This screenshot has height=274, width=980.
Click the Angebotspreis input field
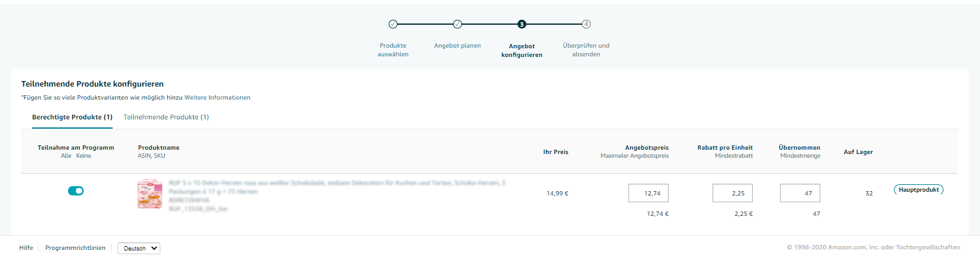tap(648, 193)
